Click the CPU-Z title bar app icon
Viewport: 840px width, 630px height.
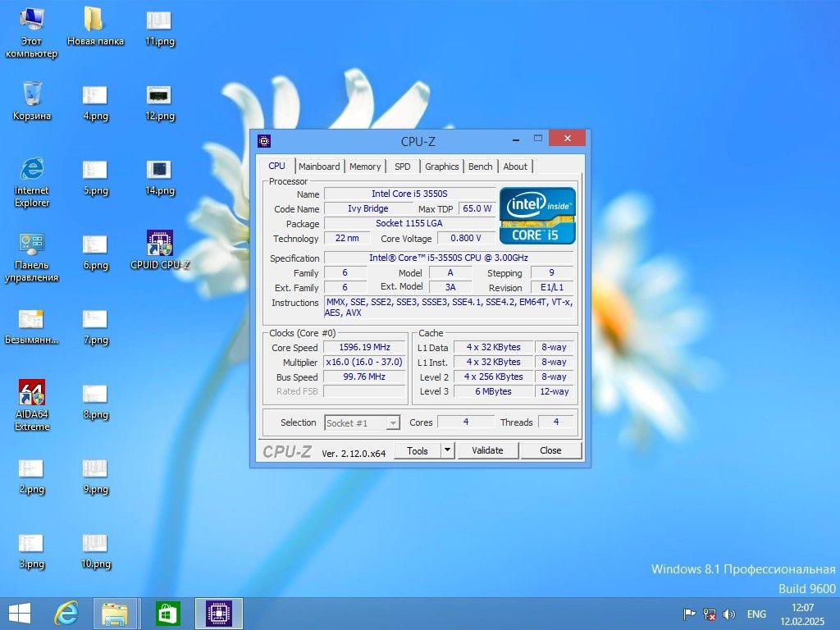[264, 141]
